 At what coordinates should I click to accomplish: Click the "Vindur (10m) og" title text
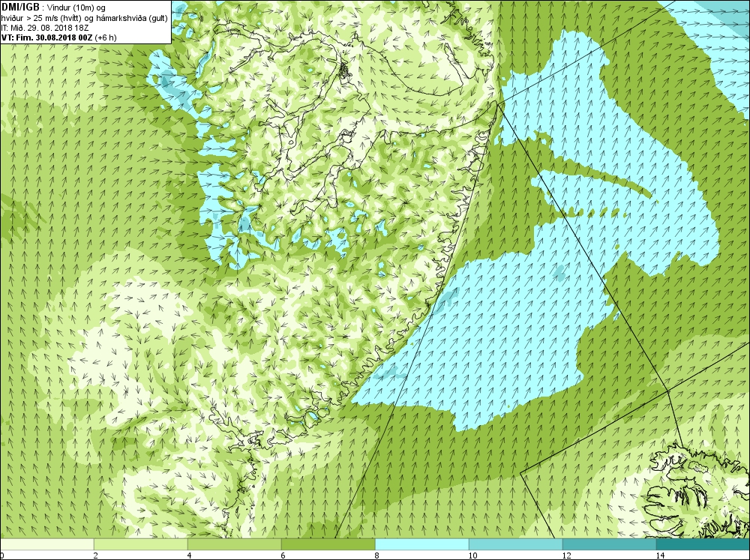pos(76,7)
